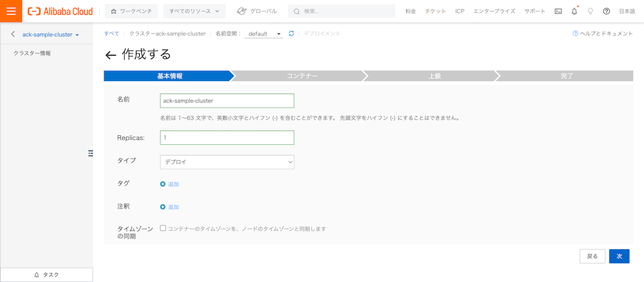Open the help question mark icon
The height and width of the screenshot is (282, 644).
(606, 12)
